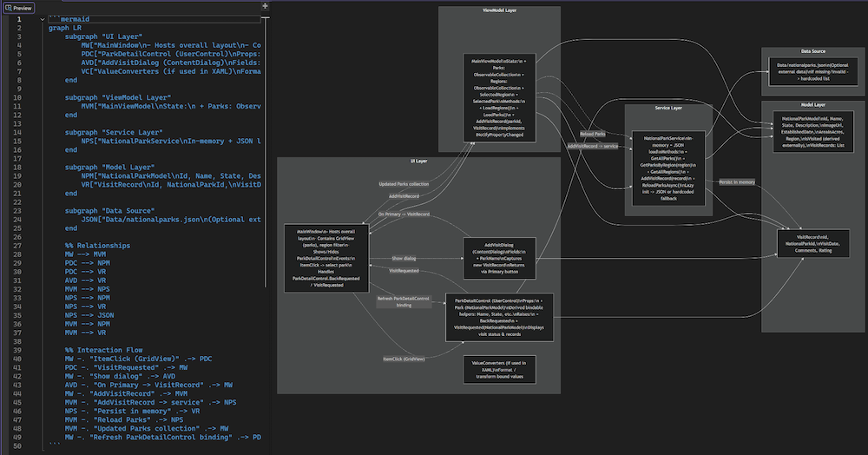Click code line 'AVD --> VR'
This screenshot has width=868, height=455.
point(85,280)
